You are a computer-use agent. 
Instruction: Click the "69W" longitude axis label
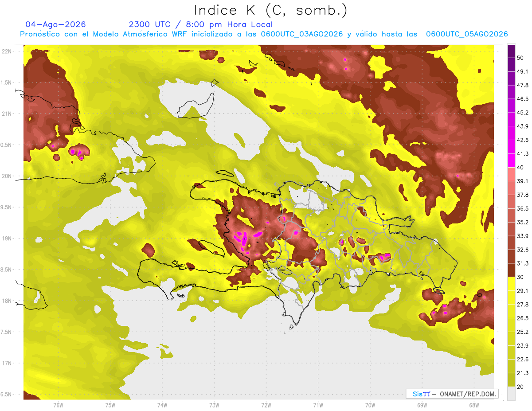(422, 405)
